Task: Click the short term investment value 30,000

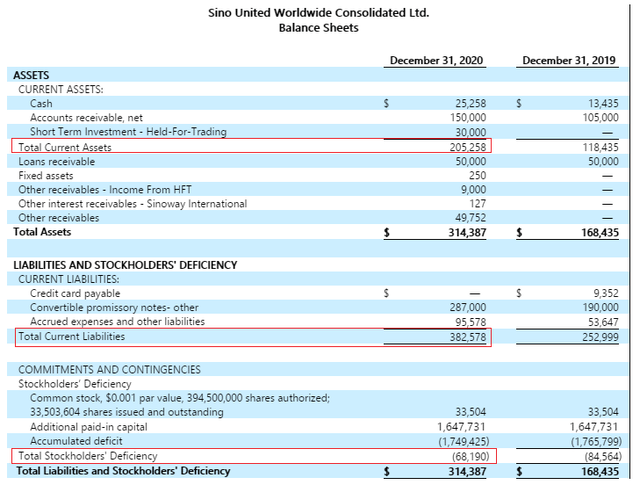Action: click(x=471, y=133)
